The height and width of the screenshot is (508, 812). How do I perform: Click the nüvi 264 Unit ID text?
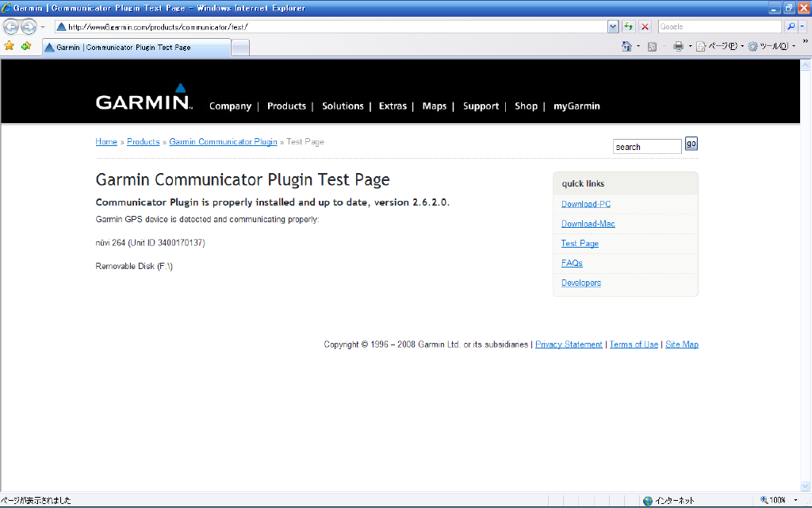[x=150, y=243]
